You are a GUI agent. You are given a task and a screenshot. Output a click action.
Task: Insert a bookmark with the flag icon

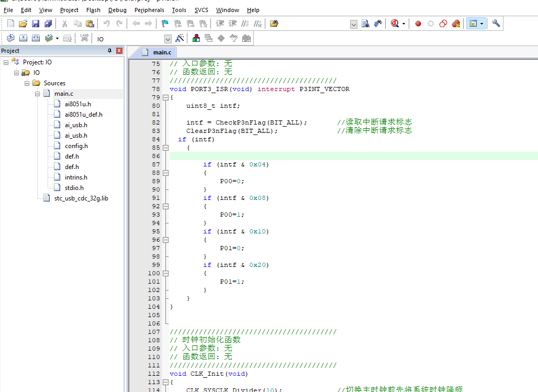165,24
